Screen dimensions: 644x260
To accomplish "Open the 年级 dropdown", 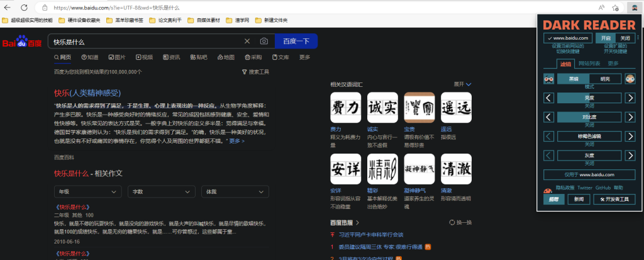I will pos(88,192).
